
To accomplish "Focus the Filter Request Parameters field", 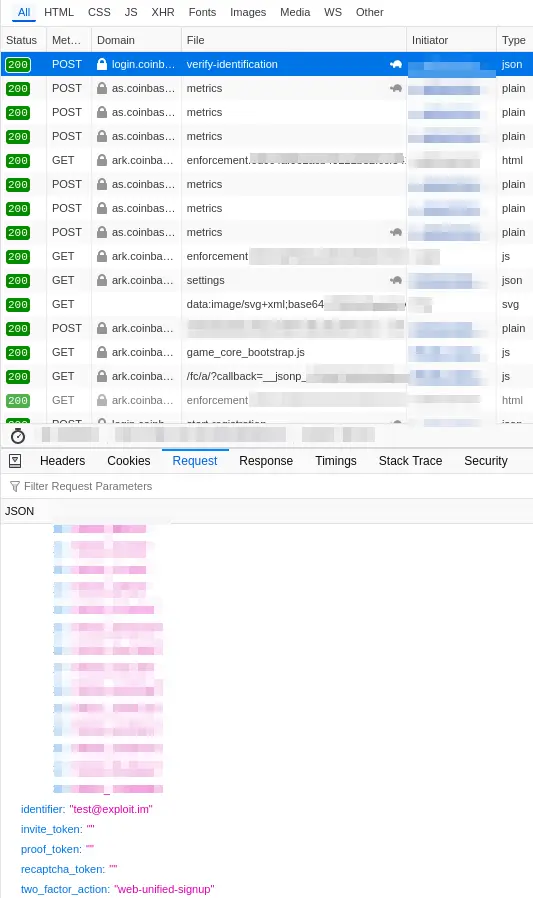I will [x=266, y=486].
